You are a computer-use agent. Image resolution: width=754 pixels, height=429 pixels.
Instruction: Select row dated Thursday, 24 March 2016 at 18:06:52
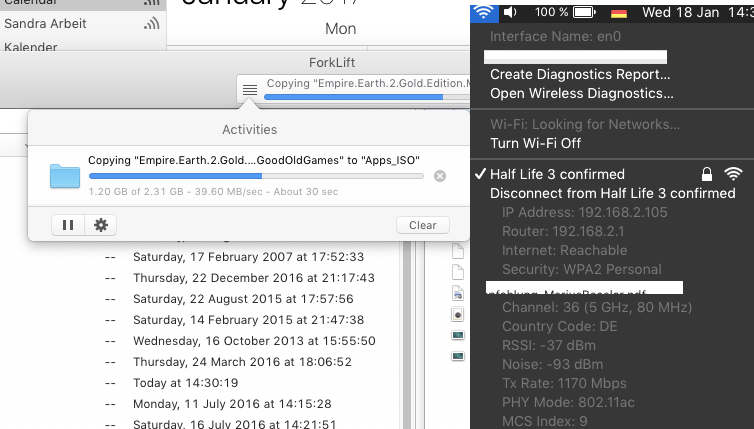point(242,362)
